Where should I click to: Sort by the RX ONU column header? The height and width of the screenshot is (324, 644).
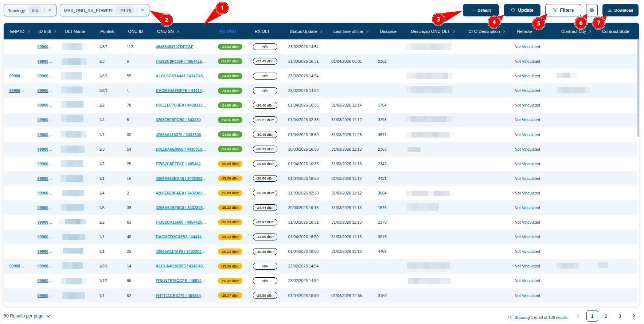[227, 32]
